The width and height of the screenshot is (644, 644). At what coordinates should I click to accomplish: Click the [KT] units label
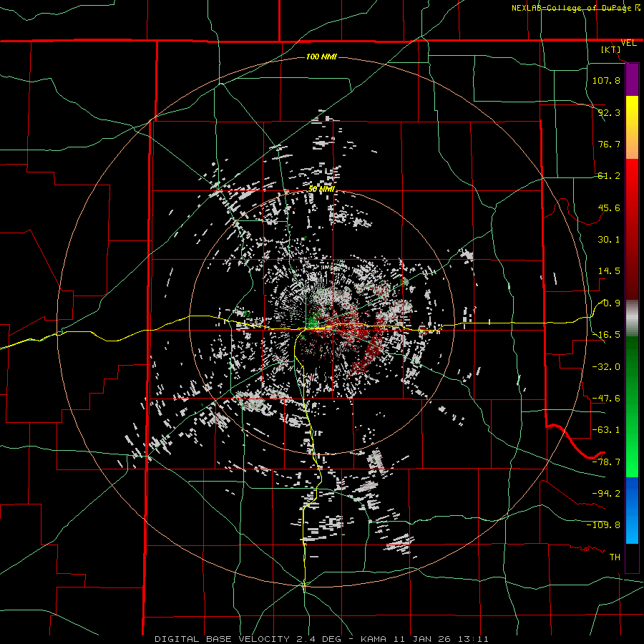click(x=611, y=49)
